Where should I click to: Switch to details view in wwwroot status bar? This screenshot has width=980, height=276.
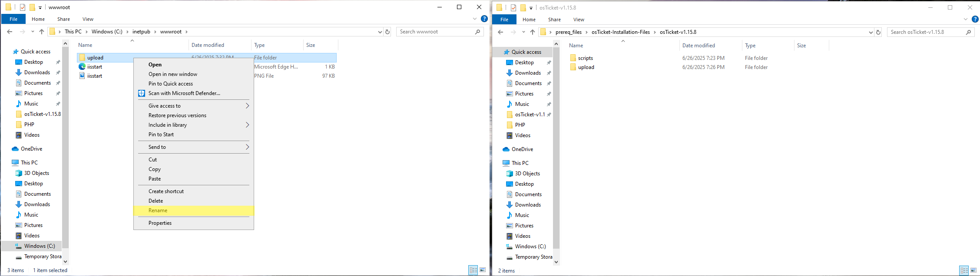(473, 270)
